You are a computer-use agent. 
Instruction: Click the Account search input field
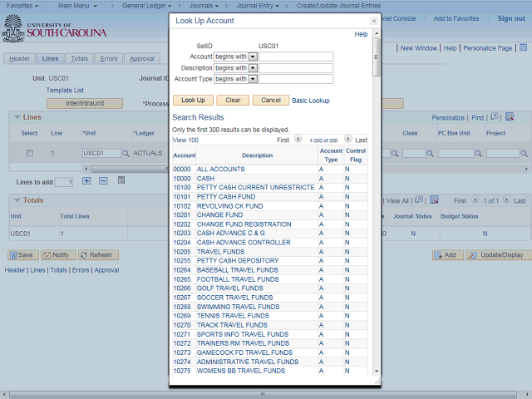coord(296,57)
